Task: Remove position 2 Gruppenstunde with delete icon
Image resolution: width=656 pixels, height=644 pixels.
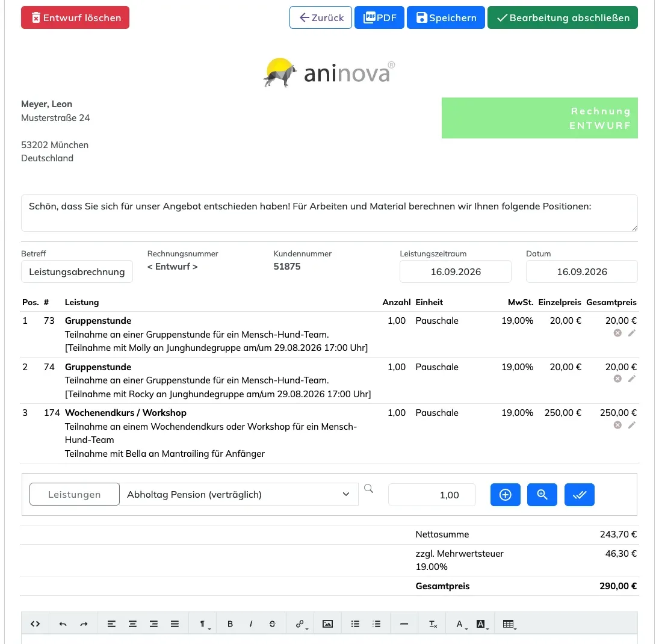Action: (617, 379)
